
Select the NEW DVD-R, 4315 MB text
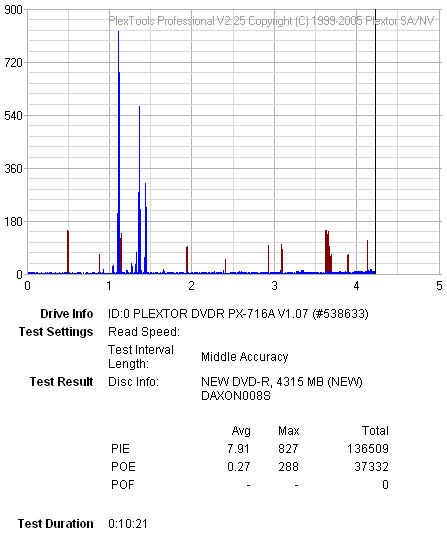282,381
